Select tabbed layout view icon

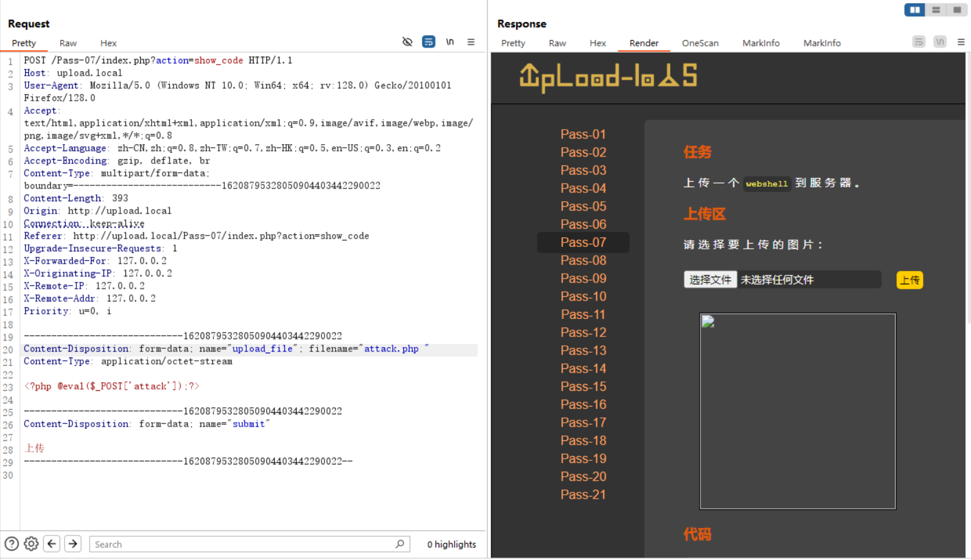pyautogui.click(x=957, y=9)
